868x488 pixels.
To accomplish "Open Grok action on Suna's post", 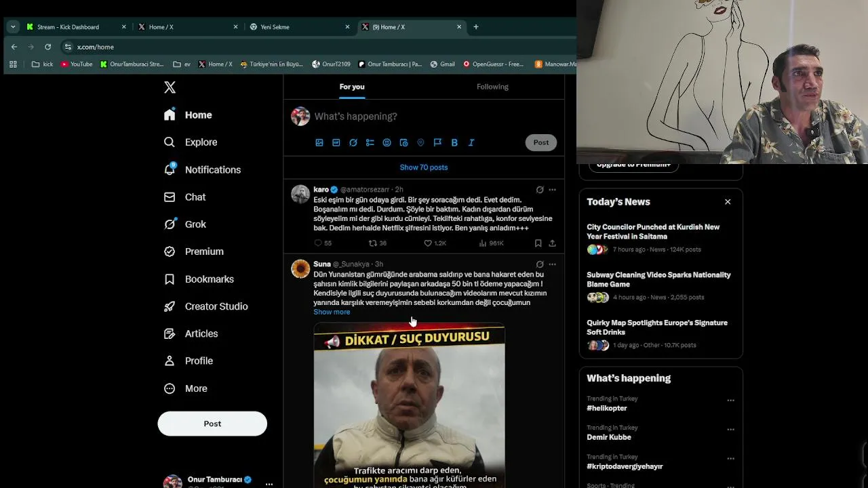I will (540, 264).
